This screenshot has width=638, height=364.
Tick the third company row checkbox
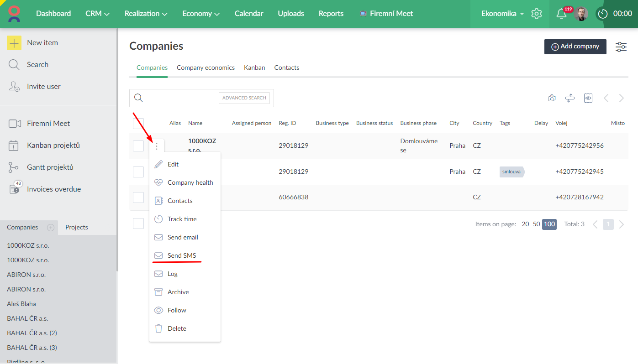pyautogui.click(x=138, y=198)
